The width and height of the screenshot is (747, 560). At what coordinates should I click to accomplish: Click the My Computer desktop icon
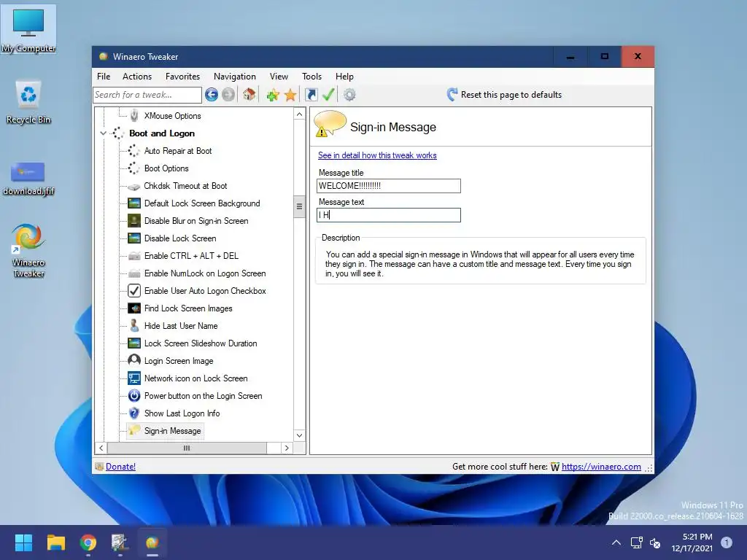click(x=28, y=31)
